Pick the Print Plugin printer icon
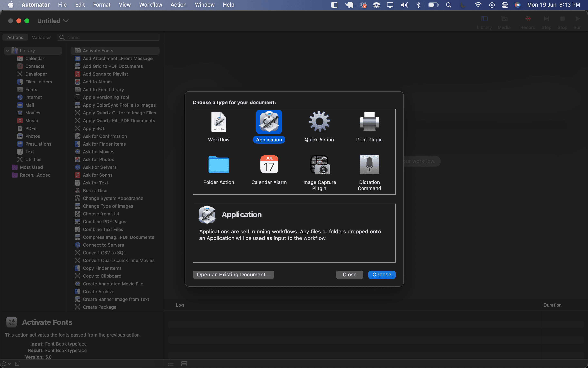The image size is (588, 368). 369,121
